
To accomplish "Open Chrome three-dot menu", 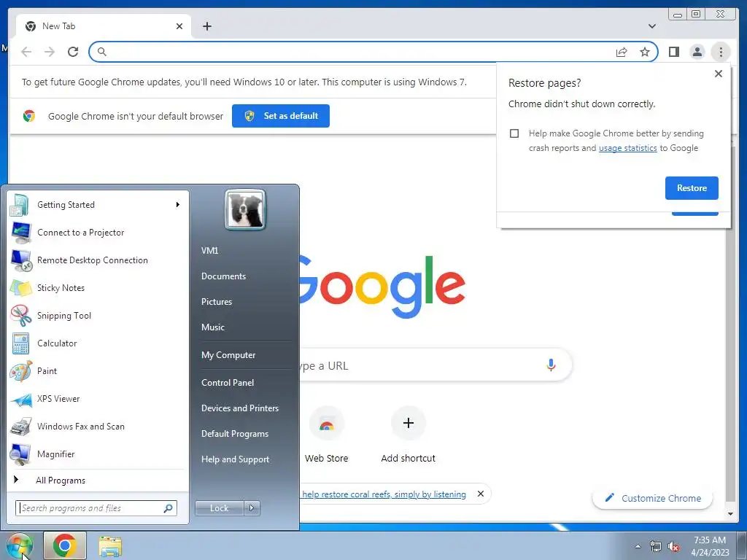I will coord(721,52).
